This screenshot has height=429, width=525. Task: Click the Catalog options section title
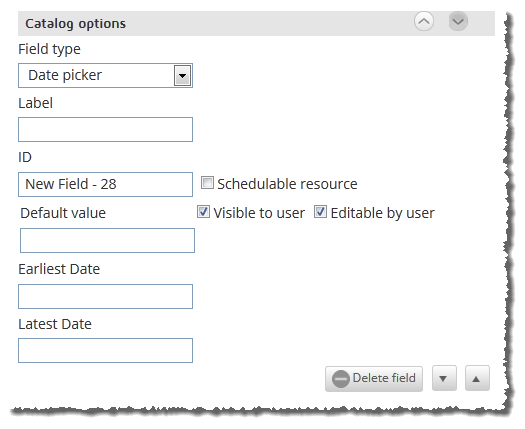(76, 24)
